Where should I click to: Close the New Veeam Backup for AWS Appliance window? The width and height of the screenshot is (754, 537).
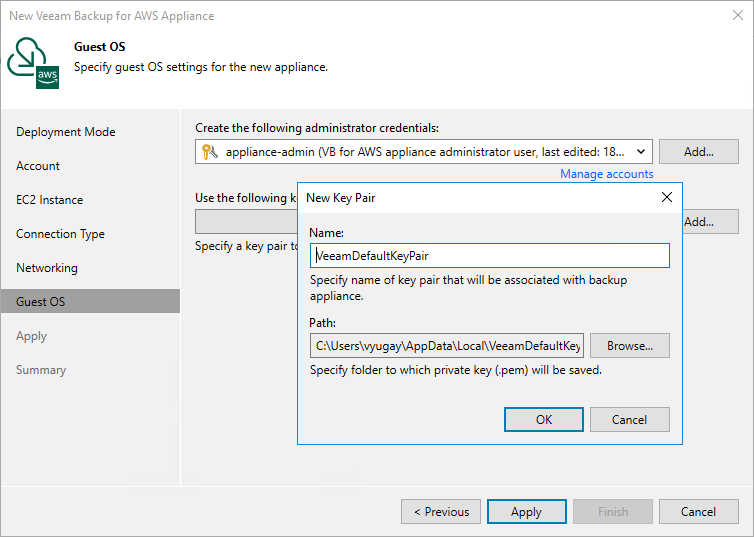pos(738,15)
